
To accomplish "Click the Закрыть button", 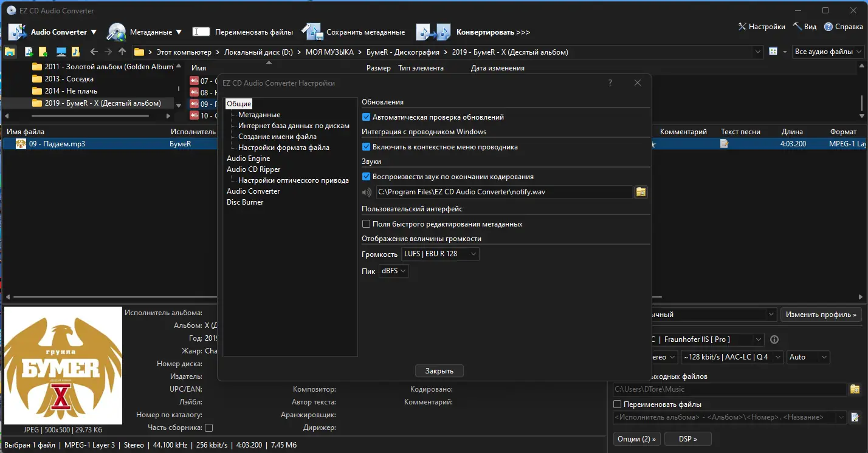I will (x=439, y=370).
